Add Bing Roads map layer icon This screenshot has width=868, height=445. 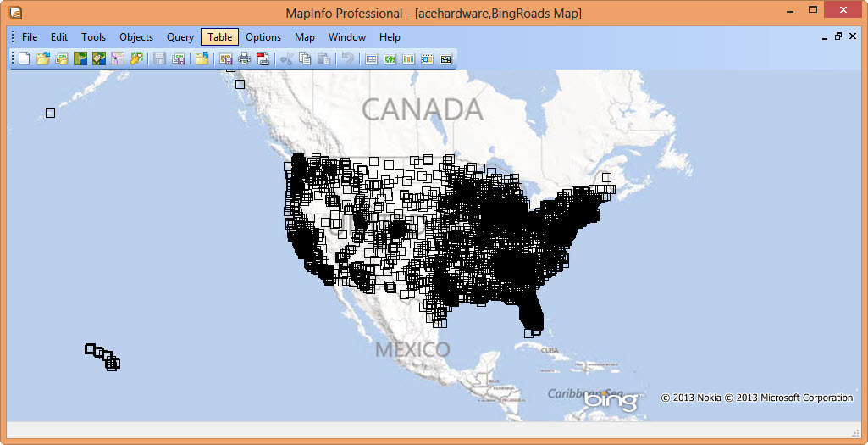point(118,58)
